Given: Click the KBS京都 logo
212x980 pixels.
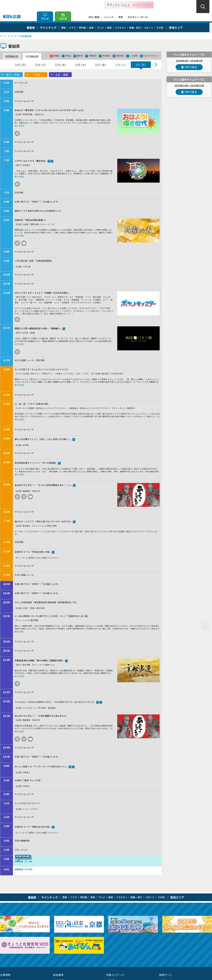Looking at the screenshot, I should click(x=12, y=16).
